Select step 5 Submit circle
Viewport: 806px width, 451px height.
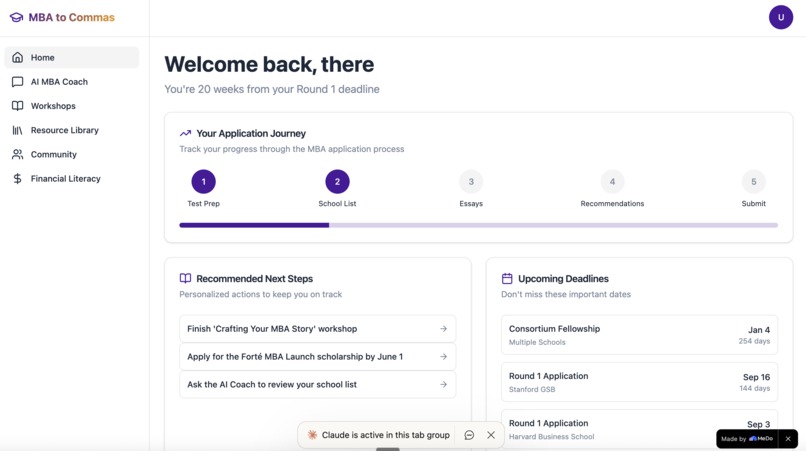pyautogui.click(x=754, y=182)
